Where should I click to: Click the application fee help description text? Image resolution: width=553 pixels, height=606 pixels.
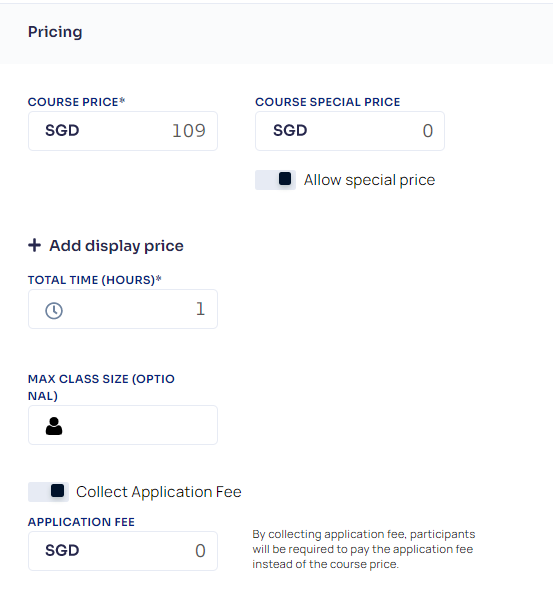click(x=364, y=549)
